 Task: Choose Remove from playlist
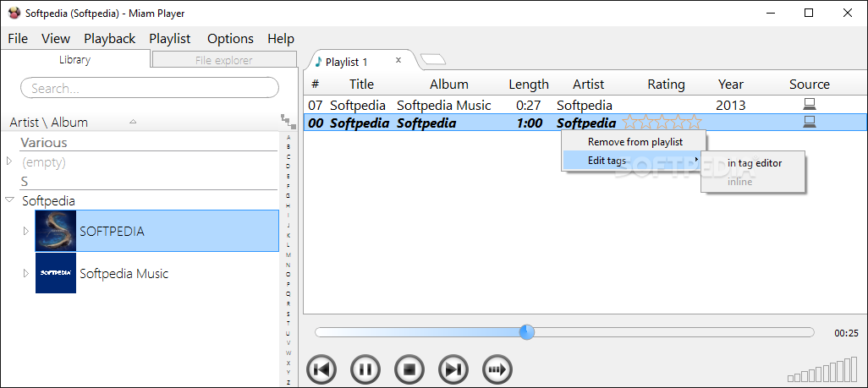pos(635,142)
